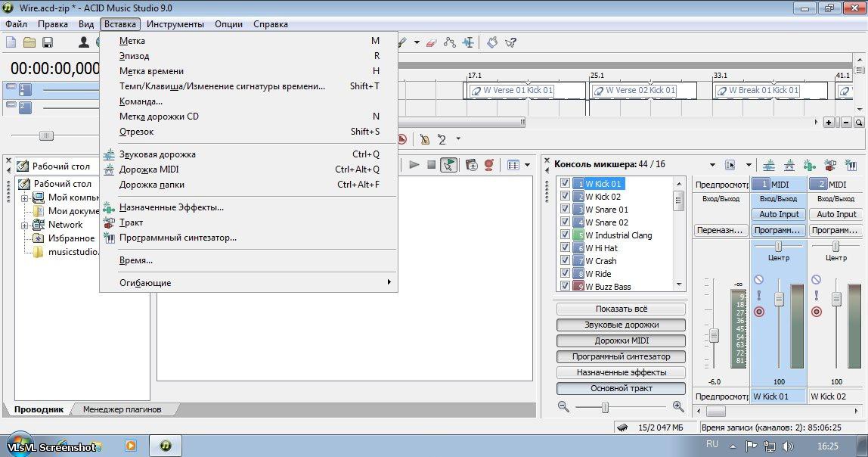Insert audio track from mixer toolbar icon

point(769,164)
